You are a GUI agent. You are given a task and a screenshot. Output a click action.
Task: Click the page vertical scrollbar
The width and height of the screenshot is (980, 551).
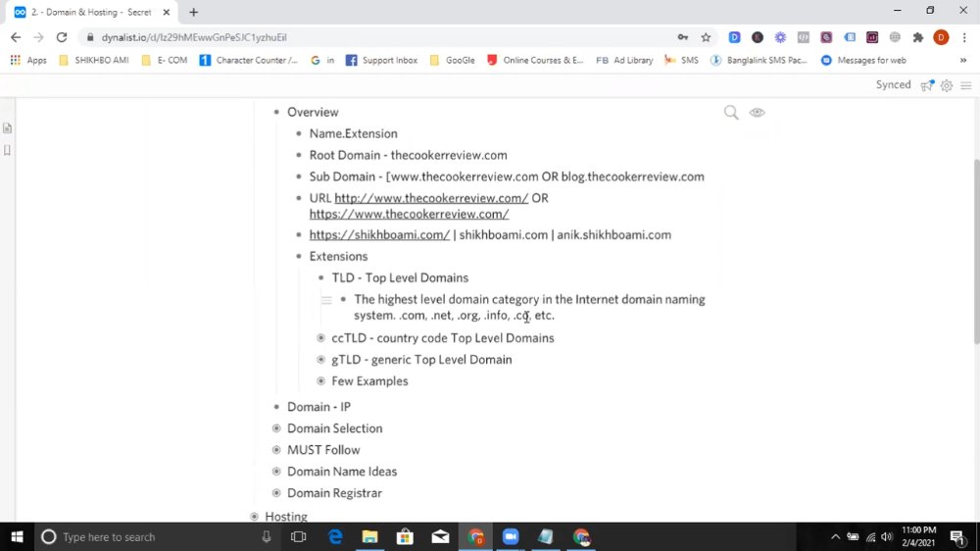point(976,250)
